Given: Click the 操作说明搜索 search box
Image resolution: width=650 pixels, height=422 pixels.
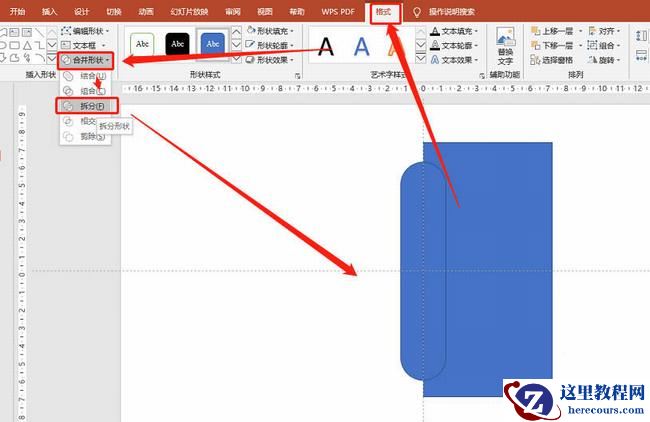Looking at the screenshot, I should (451, 12).
